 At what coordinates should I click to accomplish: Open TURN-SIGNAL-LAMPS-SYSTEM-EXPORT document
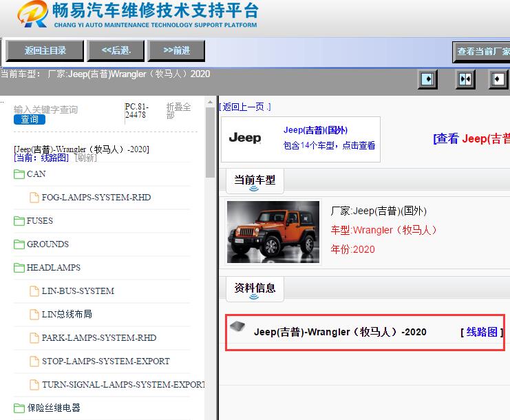tap(123, 385)
